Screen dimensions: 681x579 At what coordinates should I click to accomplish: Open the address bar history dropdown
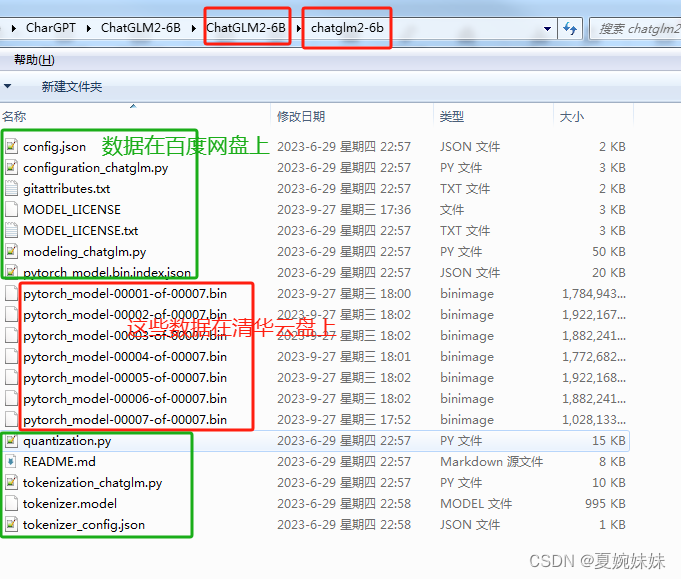click(x=547, y=29)
